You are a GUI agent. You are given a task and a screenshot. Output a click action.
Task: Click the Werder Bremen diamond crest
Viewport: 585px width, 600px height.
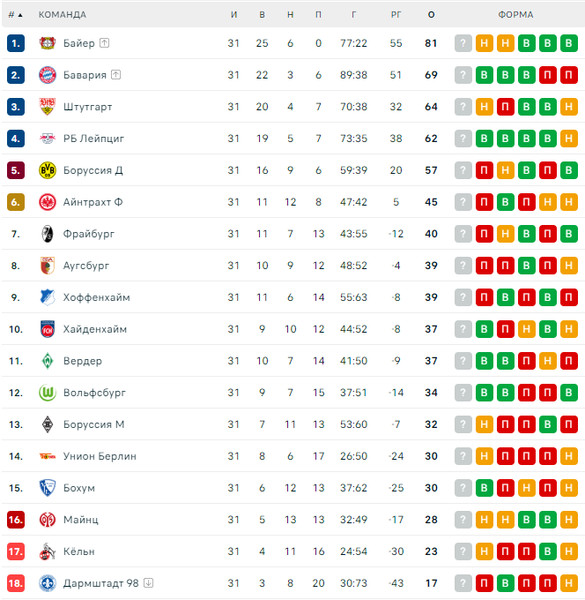(x=47, y=361)
